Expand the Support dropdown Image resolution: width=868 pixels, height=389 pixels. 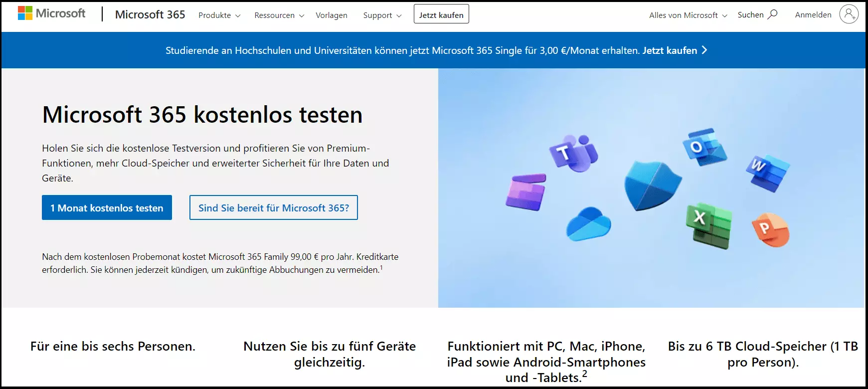(382, 15)
